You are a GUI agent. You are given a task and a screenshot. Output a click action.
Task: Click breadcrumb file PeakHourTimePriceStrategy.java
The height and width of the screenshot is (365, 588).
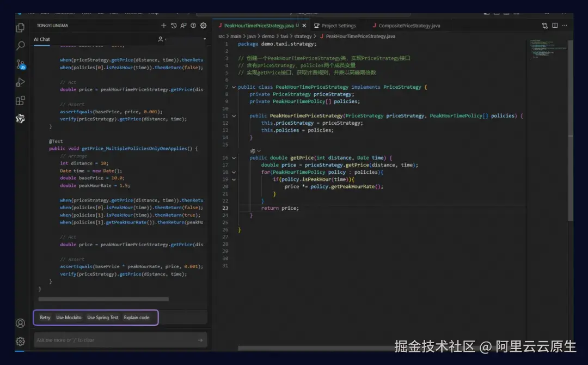pyautogui.click(x=357, y=36)
